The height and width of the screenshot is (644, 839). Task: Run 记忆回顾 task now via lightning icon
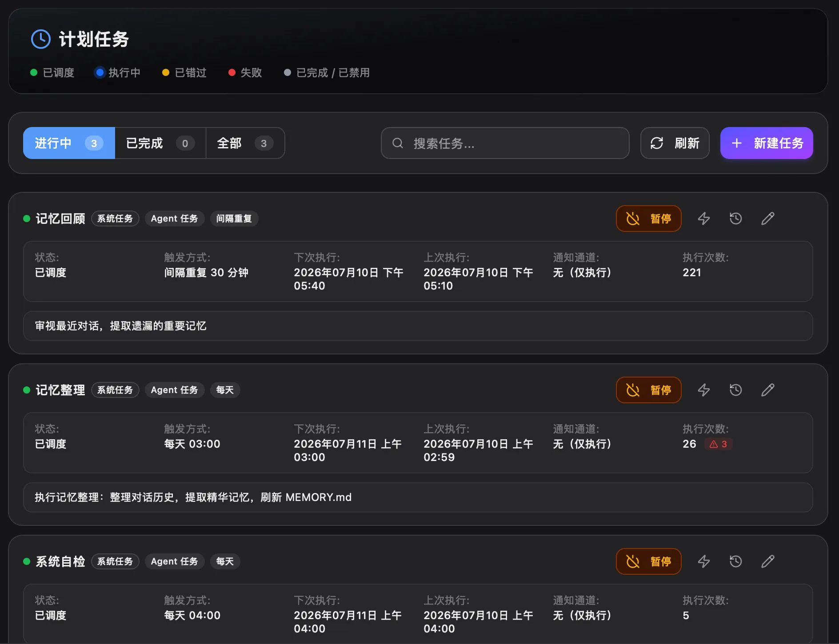point(704,219)
